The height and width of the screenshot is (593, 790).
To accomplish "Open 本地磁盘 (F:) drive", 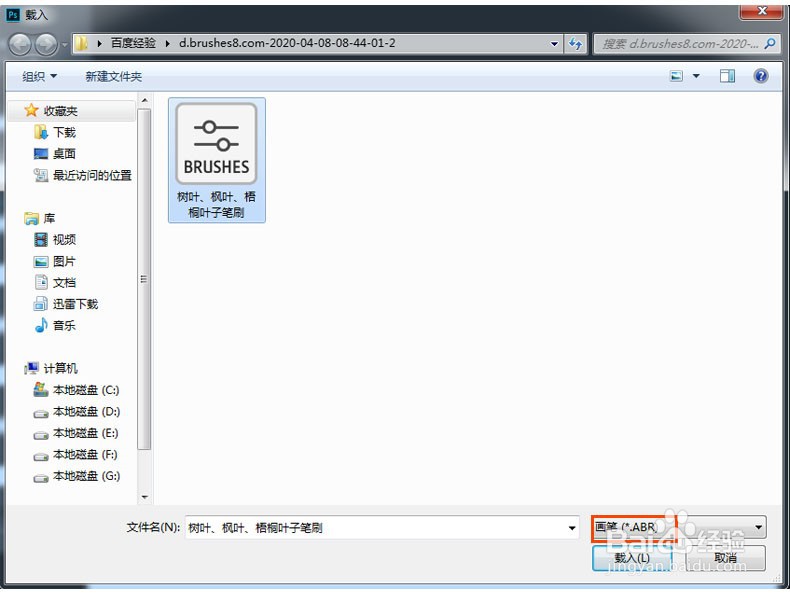I will [x=85, y=455].
